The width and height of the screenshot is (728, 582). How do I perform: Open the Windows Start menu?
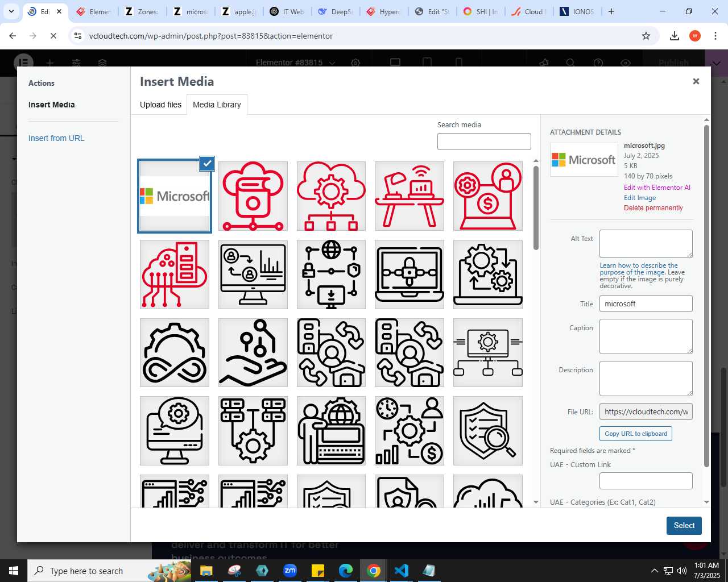(x=14, y=571)
